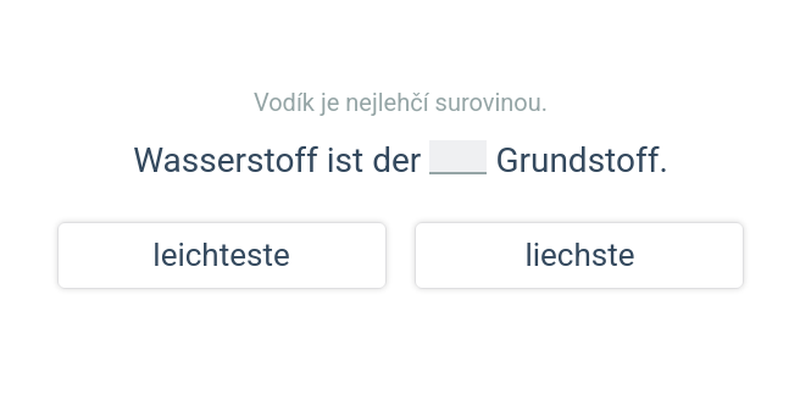Screen dimensions: 800x400
Task: Pick the correct superlative "leichteste"
Action: click(x=221, y=256)
